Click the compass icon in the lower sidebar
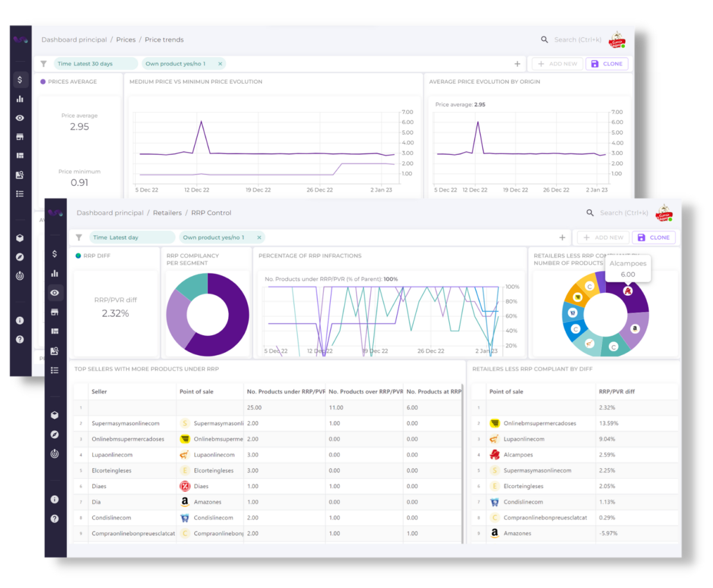Screen dimensions: 713x588 [x=55, y=434]
